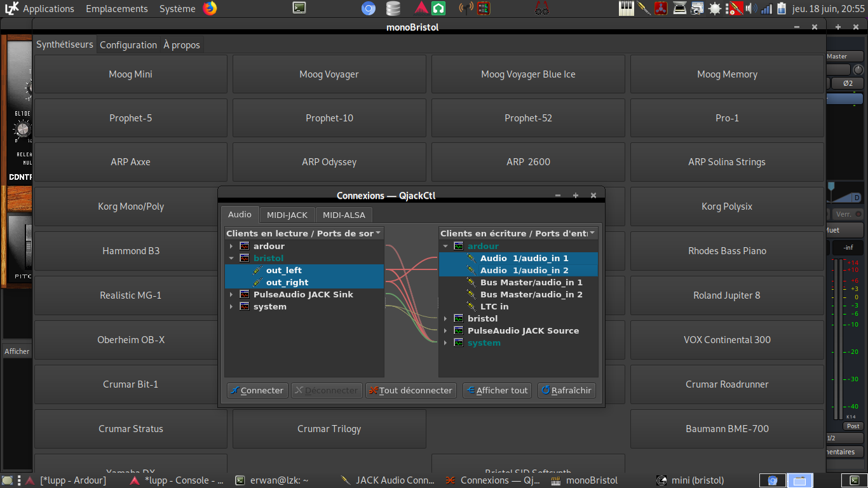The height and width of the screenshot is (488, 868).
Task: Launch the Hammond B3 synth
Action: tap(131, 251)
